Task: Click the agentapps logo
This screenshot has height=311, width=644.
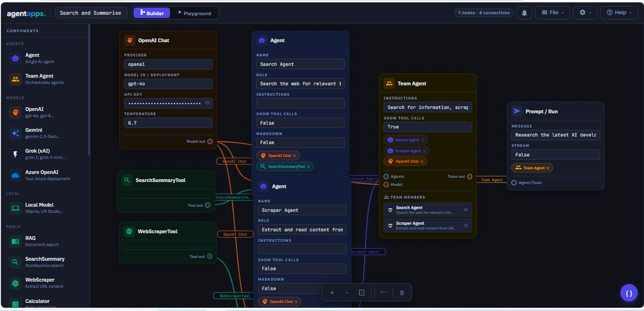Action: click(x=26, y=14)
